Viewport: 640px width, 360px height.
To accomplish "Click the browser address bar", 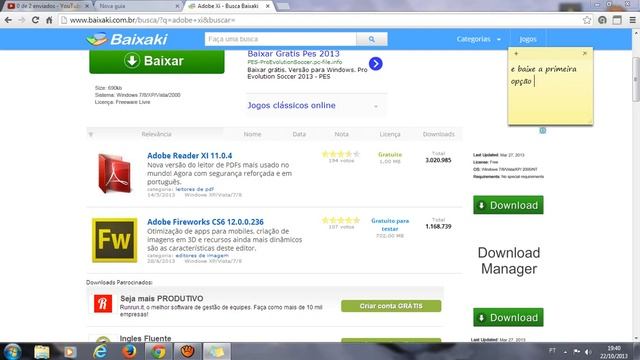I will [x=320, y=20].
